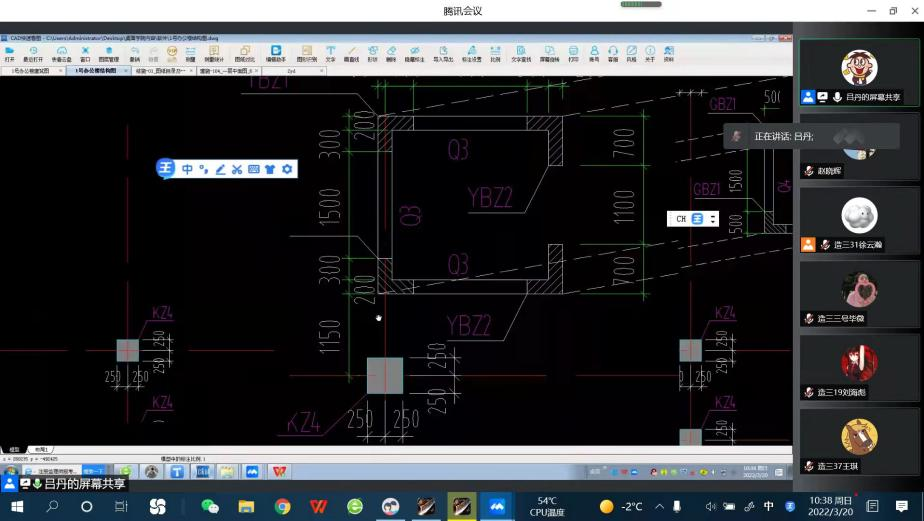
Task: Open the IME soft keyboard icon
Action: [253, 169]
